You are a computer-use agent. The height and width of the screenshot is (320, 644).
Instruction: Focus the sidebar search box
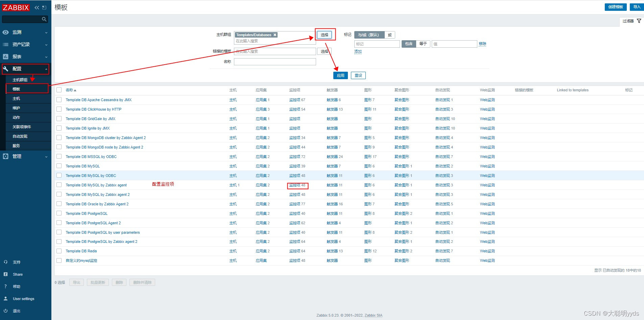[x=25, y=19]
